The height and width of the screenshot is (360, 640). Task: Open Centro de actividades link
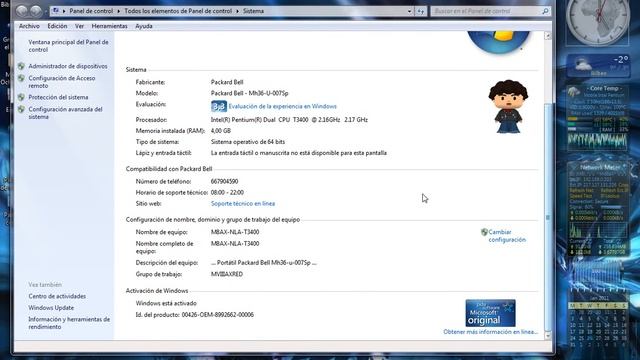coord(57,296)
